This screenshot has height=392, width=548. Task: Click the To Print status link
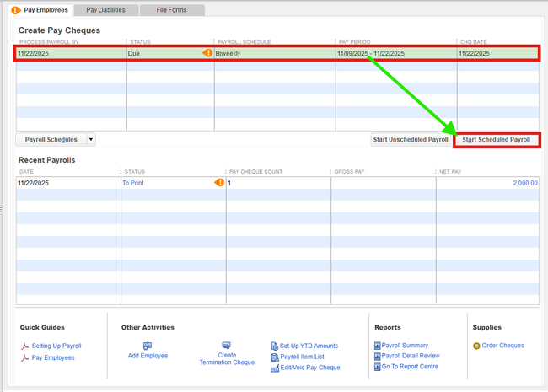point(133,183)
